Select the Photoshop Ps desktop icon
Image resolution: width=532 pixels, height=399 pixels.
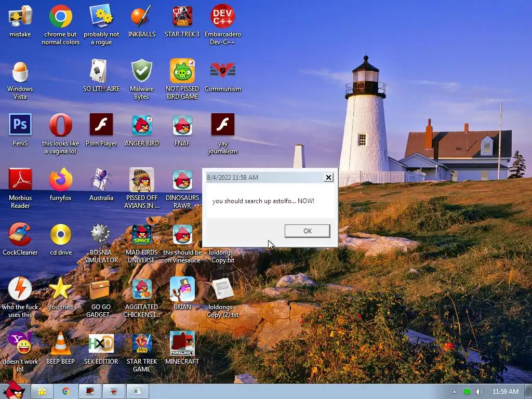[20, 125]
